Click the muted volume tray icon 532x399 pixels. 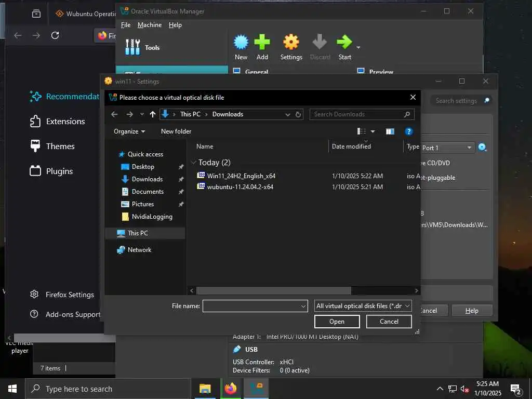pyautogui.click(x=464, y=389)
